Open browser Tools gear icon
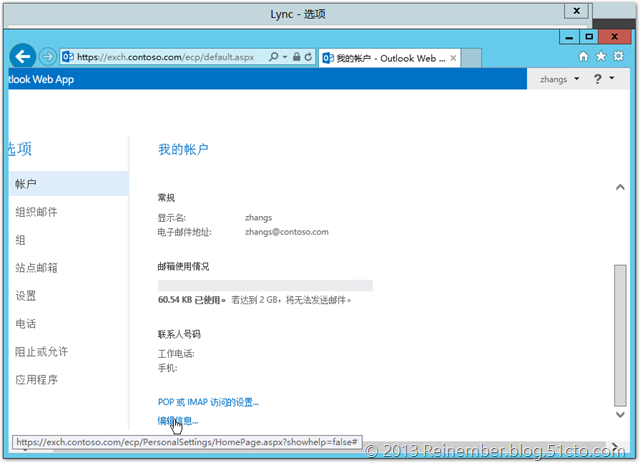 [x=618, y=57]
